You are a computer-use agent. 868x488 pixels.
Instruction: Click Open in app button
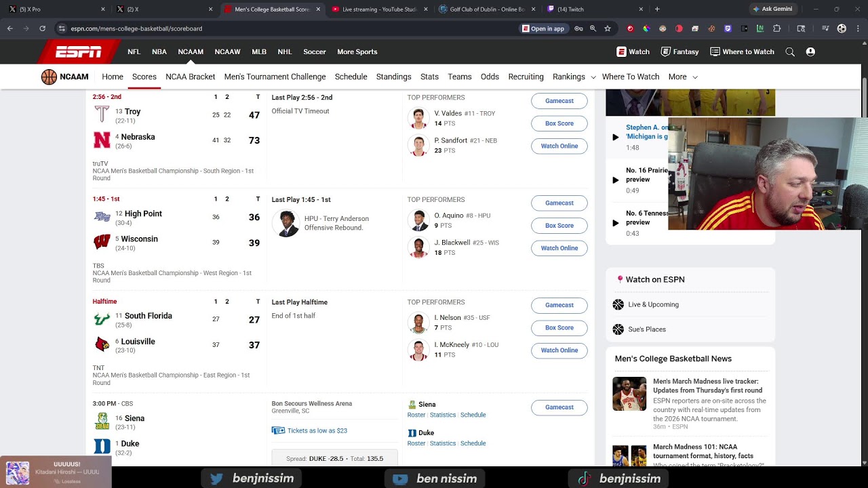[543, 28]
